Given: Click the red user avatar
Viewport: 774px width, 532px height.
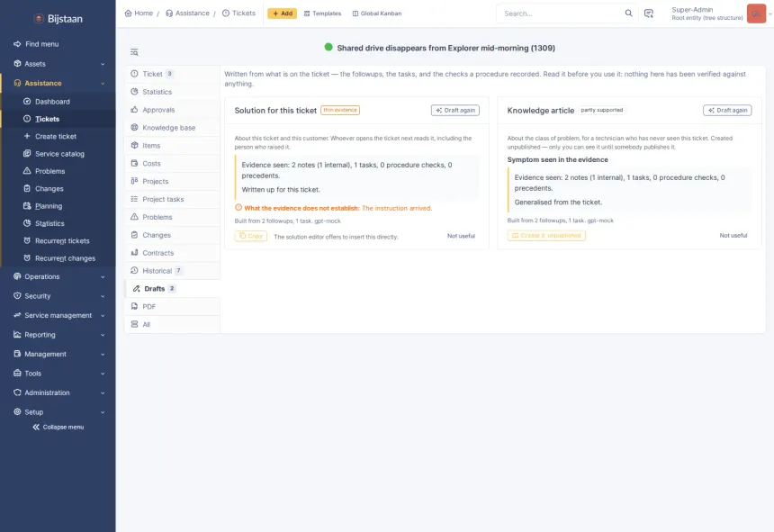Looking at the screenshot, I should (x=756, y=14).
